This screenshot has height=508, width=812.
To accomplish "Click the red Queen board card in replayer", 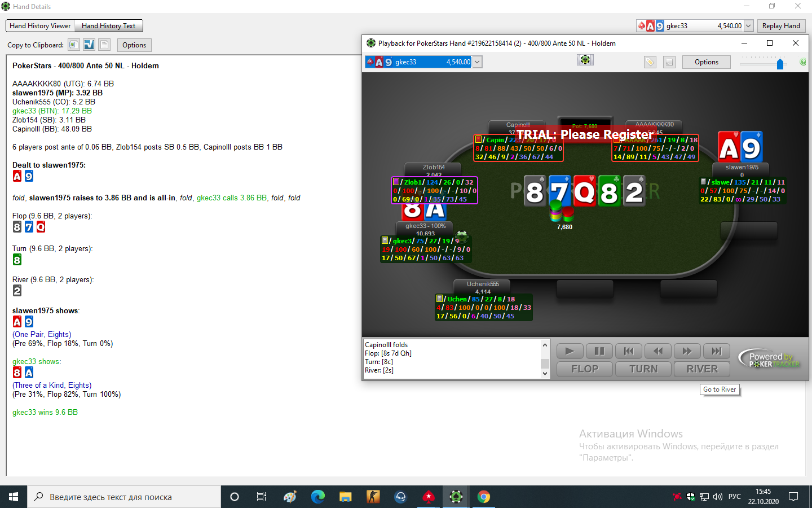I will [585, 191].
